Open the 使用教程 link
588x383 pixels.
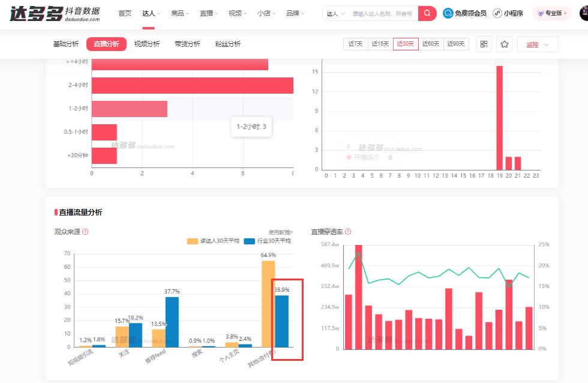point(280,232)
